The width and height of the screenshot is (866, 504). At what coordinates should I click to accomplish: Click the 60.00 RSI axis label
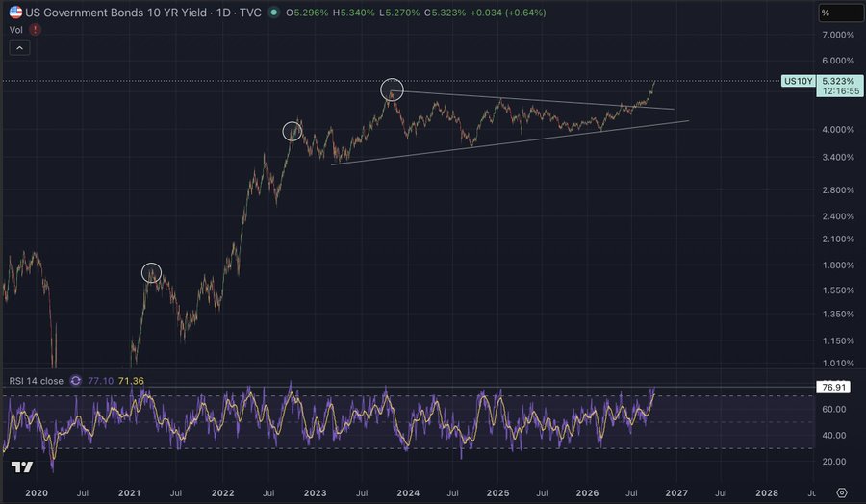click(834, 409)
